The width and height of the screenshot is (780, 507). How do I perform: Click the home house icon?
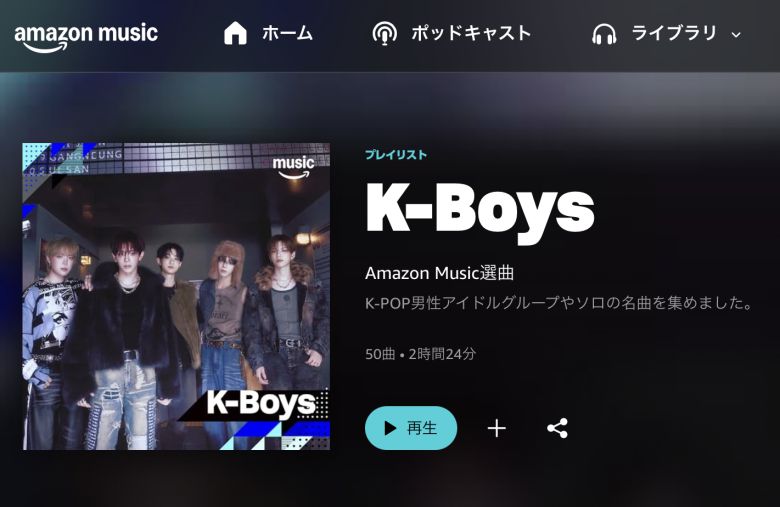click(235, 33)
